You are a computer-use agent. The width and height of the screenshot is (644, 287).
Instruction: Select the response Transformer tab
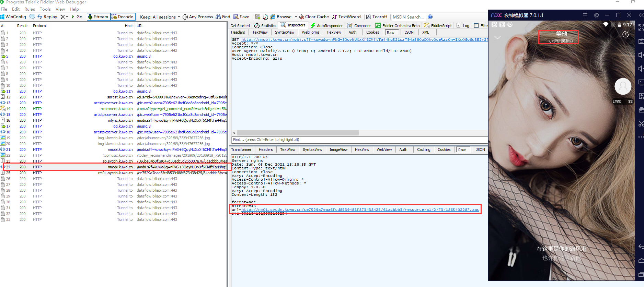pyautogui.click(x=241, y=150)
